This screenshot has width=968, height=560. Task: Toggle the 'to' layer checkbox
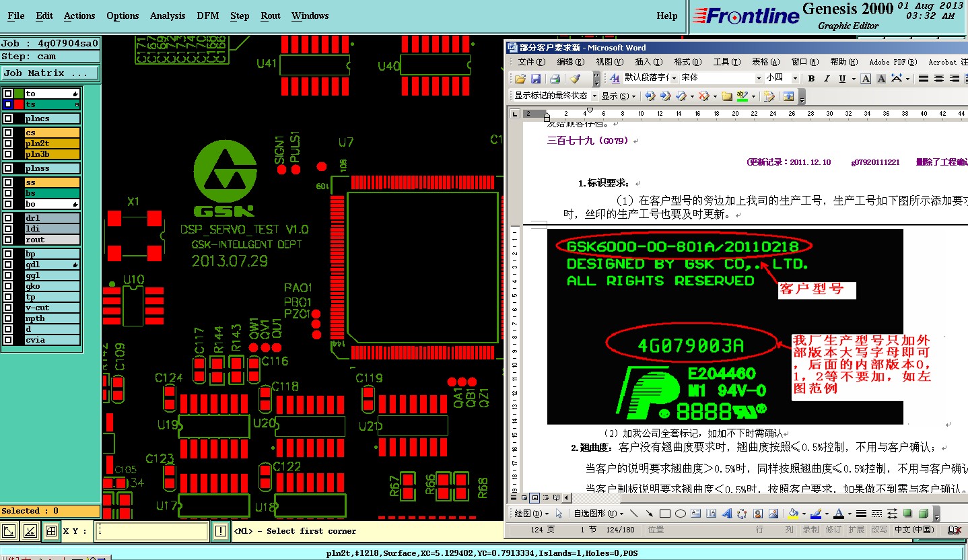pos(7,94)
